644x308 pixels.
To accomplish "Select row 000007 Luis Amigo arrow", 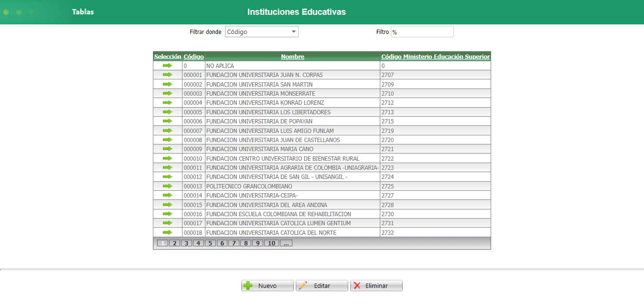I will [167, 131].
